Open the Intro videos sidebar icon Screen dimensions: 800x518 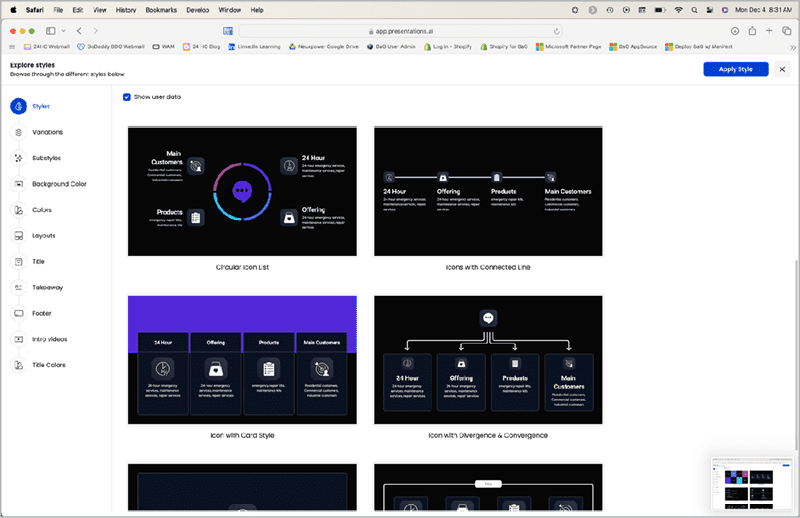tap(18, 339)
